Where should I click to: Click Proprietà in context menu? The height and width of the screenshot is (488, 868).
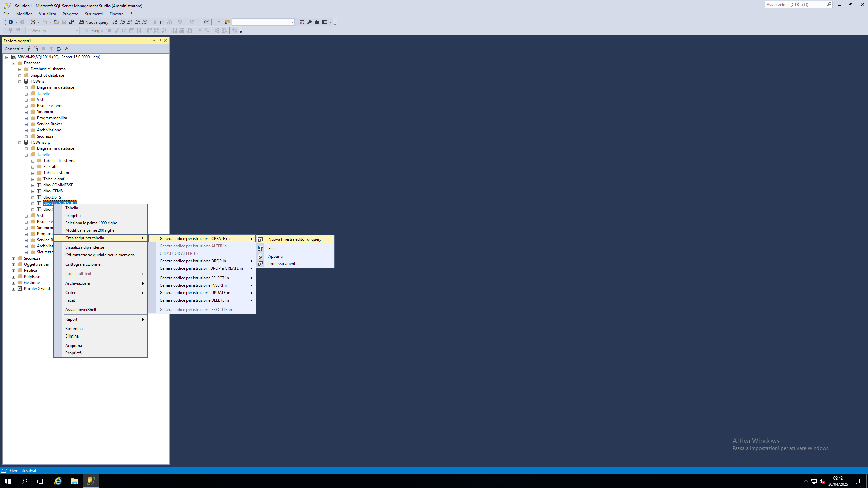(x=101, y=353)
